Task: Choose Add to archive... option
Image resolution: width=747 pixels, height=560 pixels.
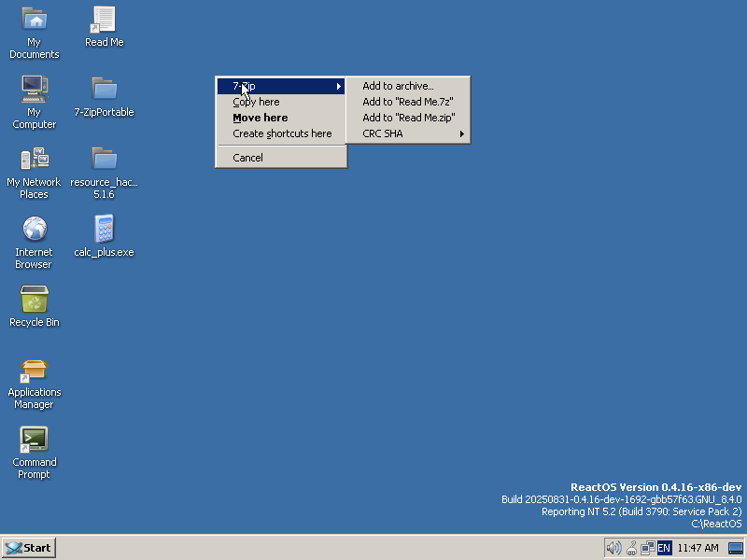Action: click(x=398, y=86)
